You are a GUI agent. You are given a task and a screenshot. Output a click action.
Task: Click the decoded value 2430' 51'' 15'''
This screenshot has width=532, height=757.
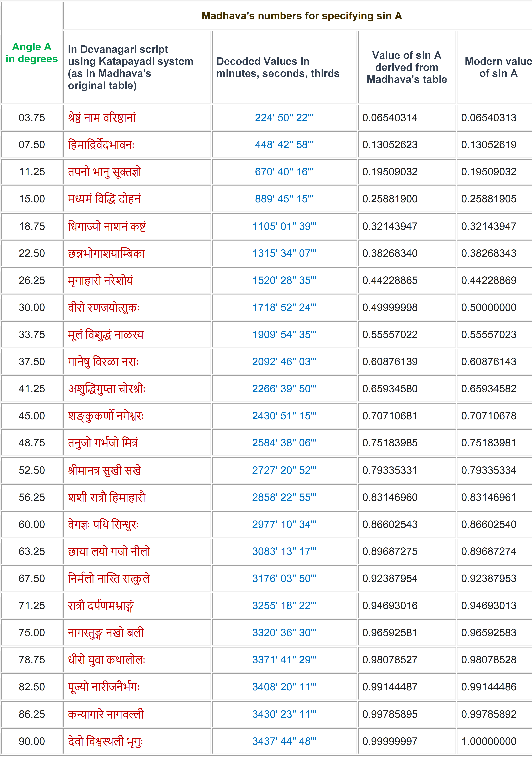(284, 416)
